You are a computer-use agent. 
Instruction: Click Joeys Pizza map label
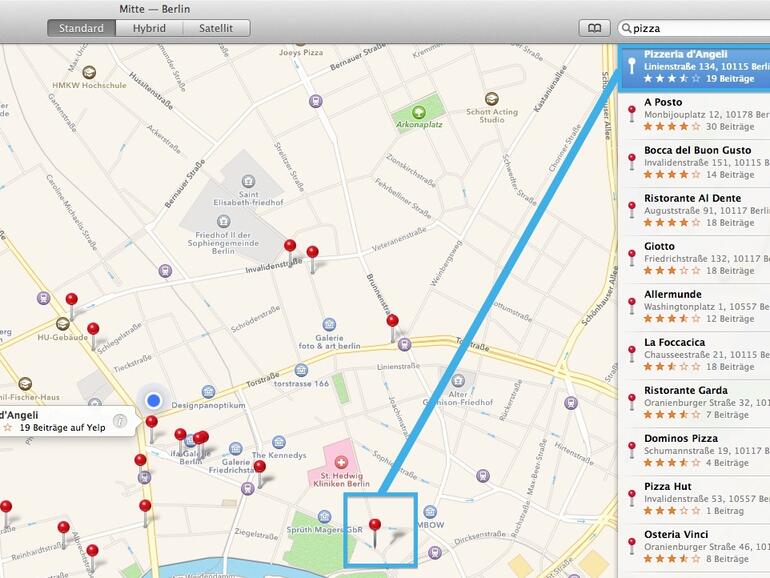(x=301, y=53)
